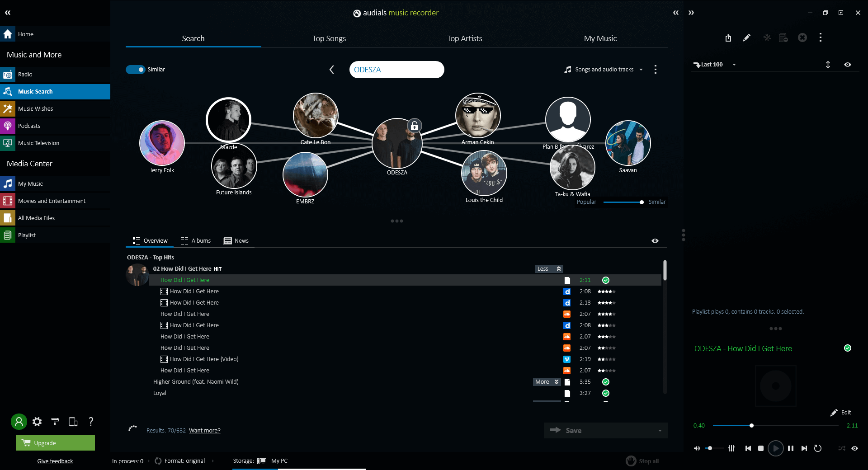Toggle repeat in the player
Viewport: 868px width, 470px height.
(x=818, y=448)
